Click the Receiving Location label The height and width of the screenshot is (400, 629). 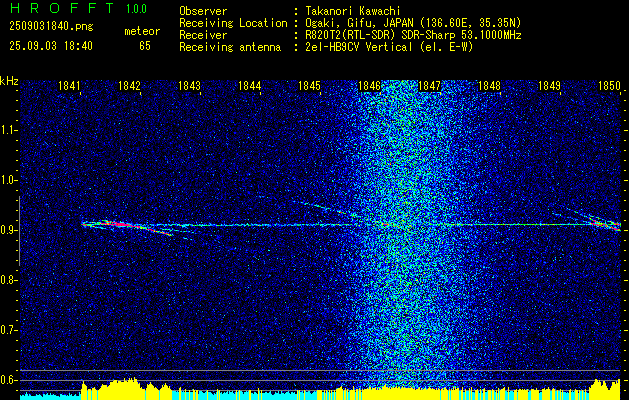pos(233,23)
